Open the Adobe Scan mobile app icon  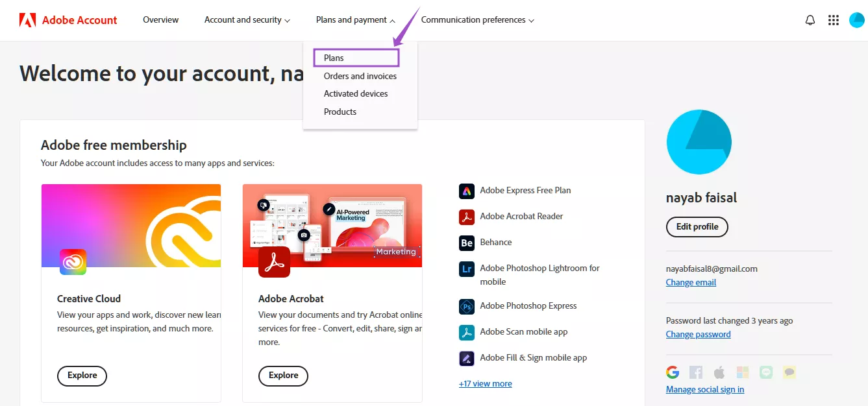pyautogui.click(x=467, y=331)
